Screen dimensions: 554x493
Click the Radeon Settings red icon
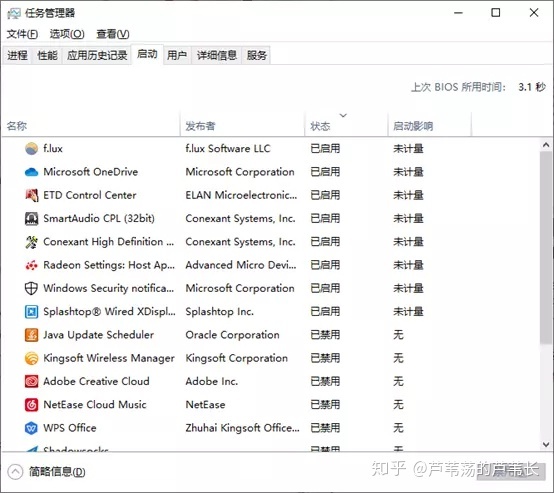tap(31, 265)
